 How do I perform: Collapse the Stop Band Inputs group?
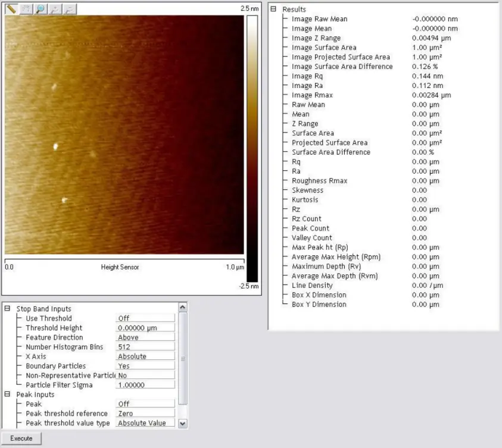click(7, 309)
